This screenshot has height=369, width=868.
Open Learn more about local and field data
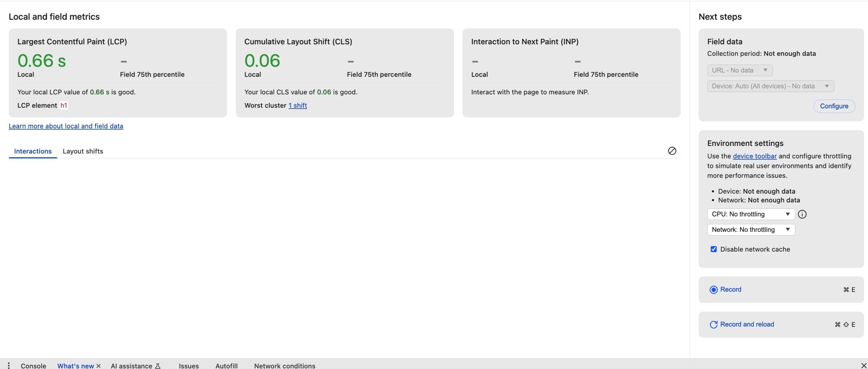click(66, 126)
